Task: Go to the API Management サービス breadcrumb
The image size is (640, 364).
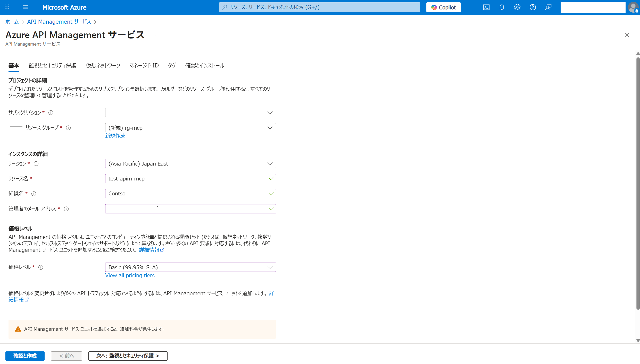Action: click(59, 22)
